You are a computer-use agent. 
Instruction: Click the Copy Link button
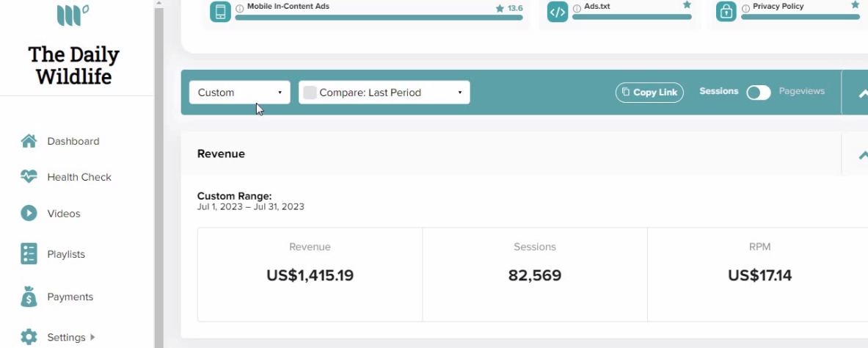pyautogui.click(x=649, y=93)
